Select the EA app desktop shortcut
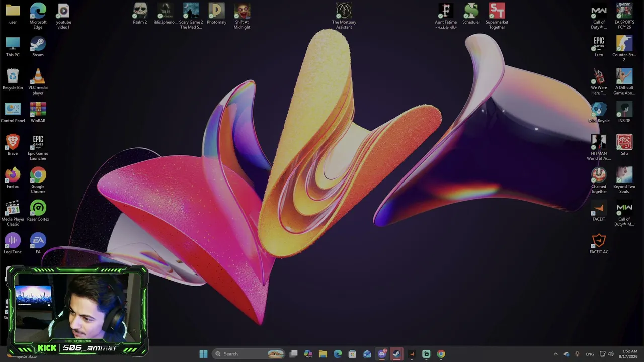Screen dimensions: 644x362 (38, 244)
